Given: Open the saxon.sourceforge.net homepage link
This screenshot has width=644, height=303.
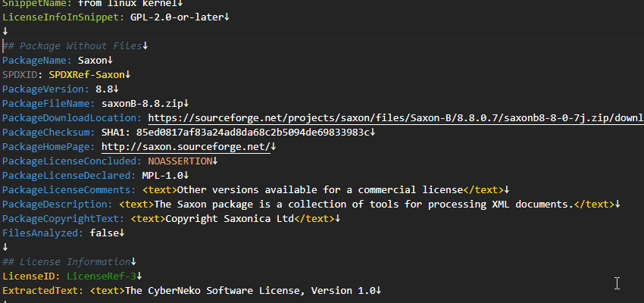Looking at the screenshot, I should [185, 147].
